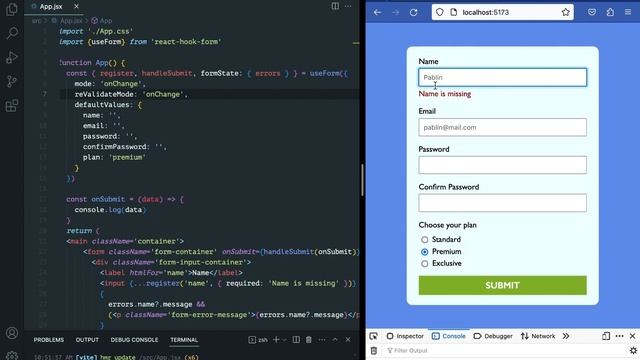
Task: Select the Premium plan radio
Action: tap(424, 252)
